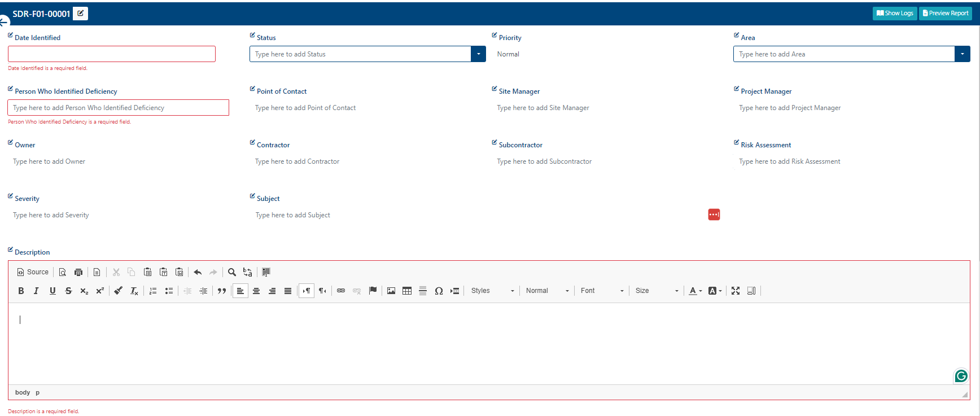Viewport: 980px width, 416px height.
Task: Expand the Status dropdown arrow
Action: (x=478, y=54)
